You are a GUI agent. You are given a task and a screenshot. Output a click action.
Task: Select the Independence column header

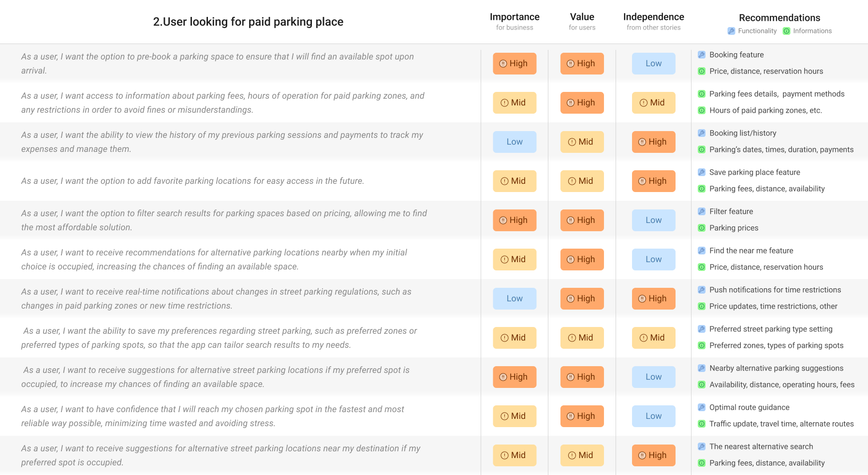653,17
